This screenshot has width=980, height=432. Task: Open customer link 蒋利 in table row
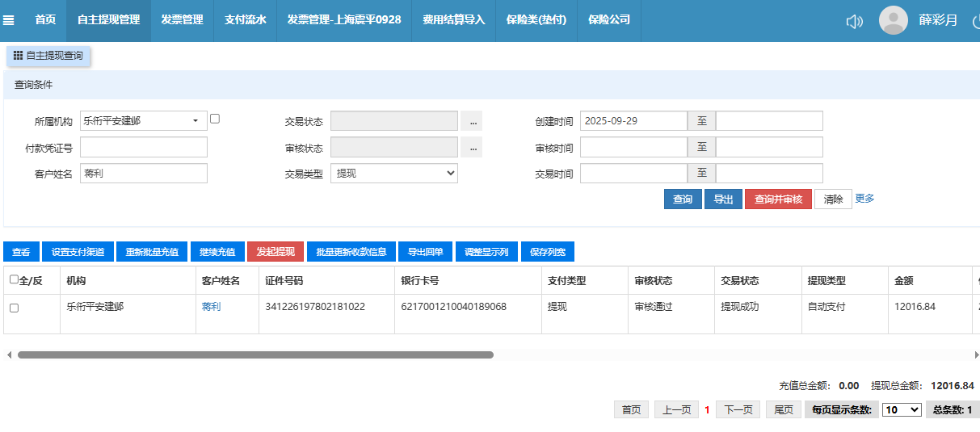tap(211, 307)
